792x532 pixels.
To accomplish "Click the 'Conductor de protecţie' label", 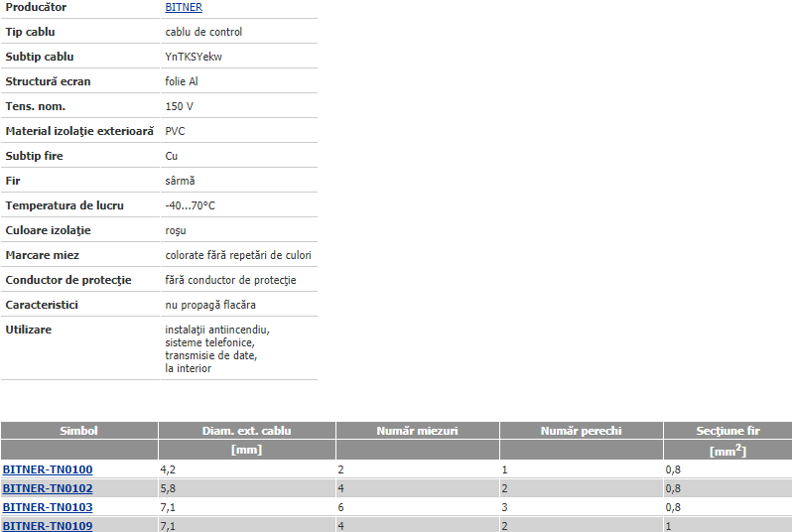I will click(68, 280).
